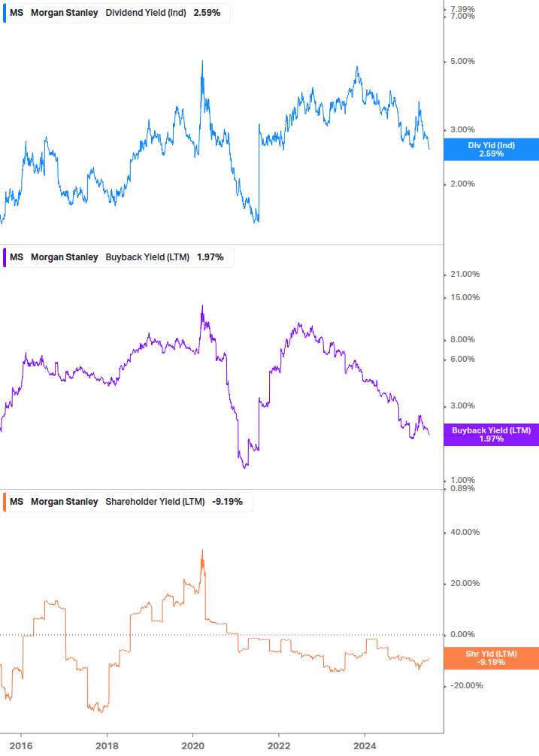The image size is (539, 756).
Task: Click the Buyback Yield (LTM) legend label
Action: point(147,257)
